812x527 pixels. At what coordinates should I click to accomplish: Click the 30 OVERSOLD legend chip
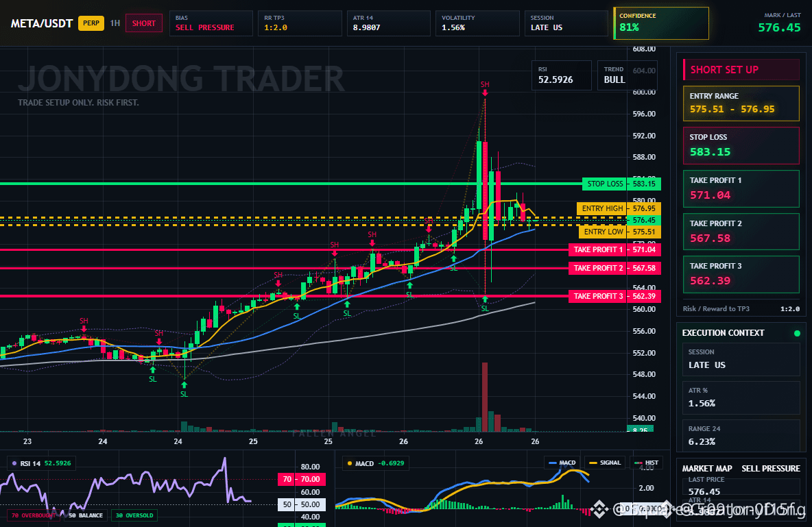tap(134, 515)
